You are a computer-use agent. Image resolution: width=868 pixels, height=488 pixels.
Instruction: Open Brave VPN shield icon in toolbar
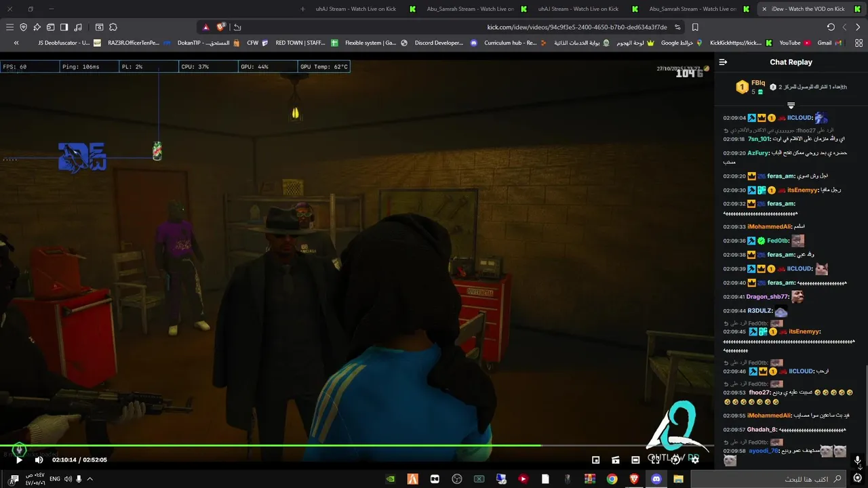pyautogui.click(x=23, y=27)
